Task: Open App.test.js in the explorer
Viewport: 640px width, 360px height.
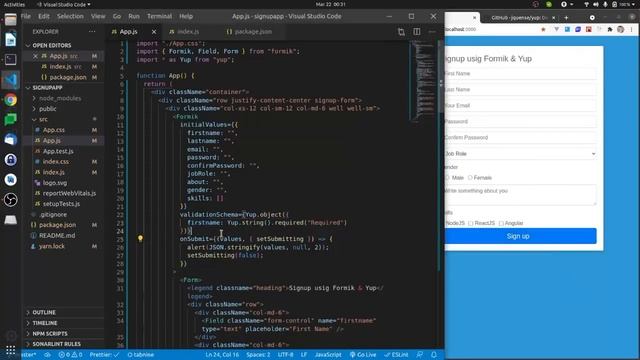Action: (58, 151)
